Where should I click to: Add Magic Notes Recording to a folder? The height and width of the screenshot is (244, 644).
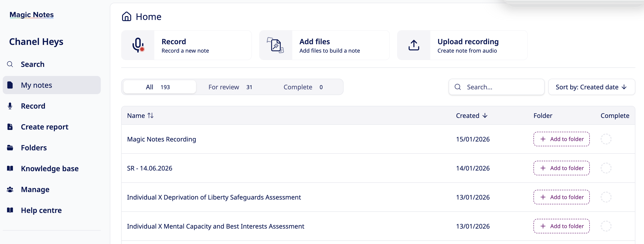tap(561, 139)
